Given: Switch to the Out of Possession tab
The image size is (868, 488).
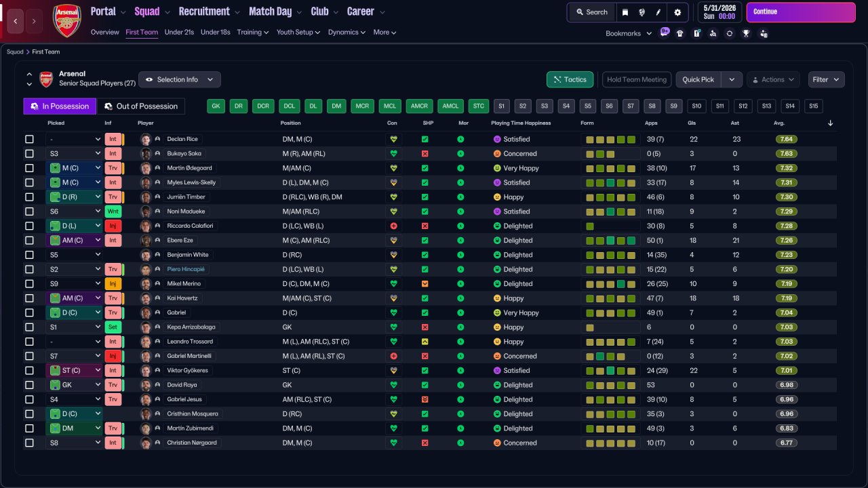Looking at the screenshot, I should coord(141,106).
